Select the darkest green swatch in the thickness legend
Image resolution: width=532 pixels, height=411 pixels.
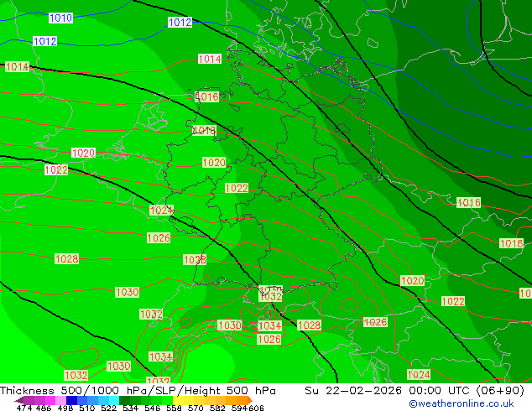click(124, 400)
